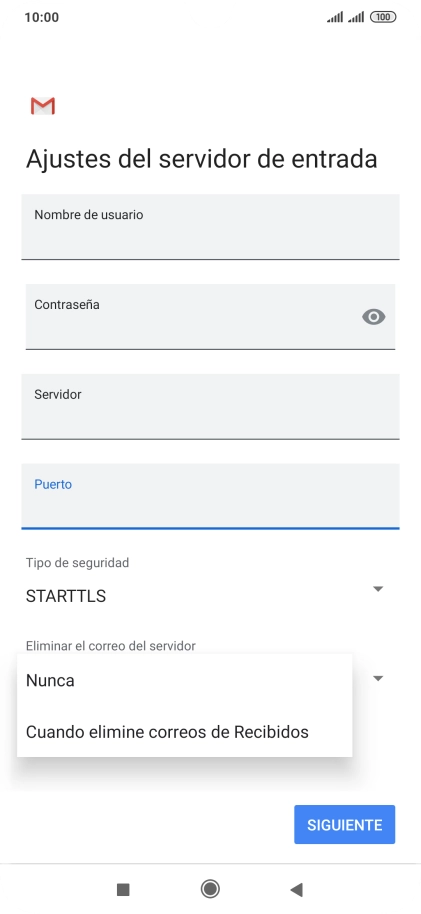Expand the Tipo de seguridad dropdown arrow
Screen dimensions: 421x914
coord(378,589)
